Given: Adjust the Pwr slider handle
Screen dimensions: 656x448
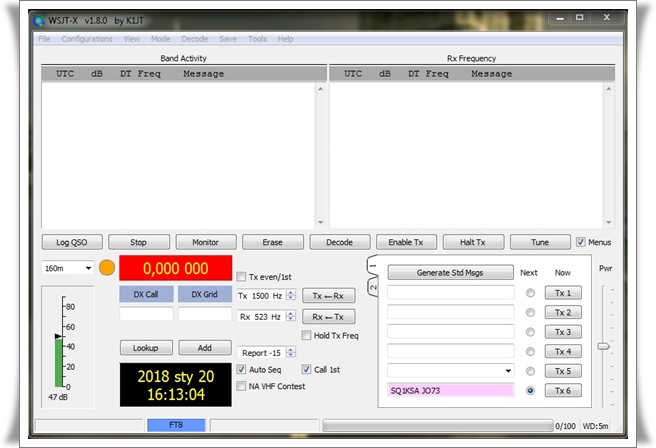Looking at the screenshot, I should (603, 346).
